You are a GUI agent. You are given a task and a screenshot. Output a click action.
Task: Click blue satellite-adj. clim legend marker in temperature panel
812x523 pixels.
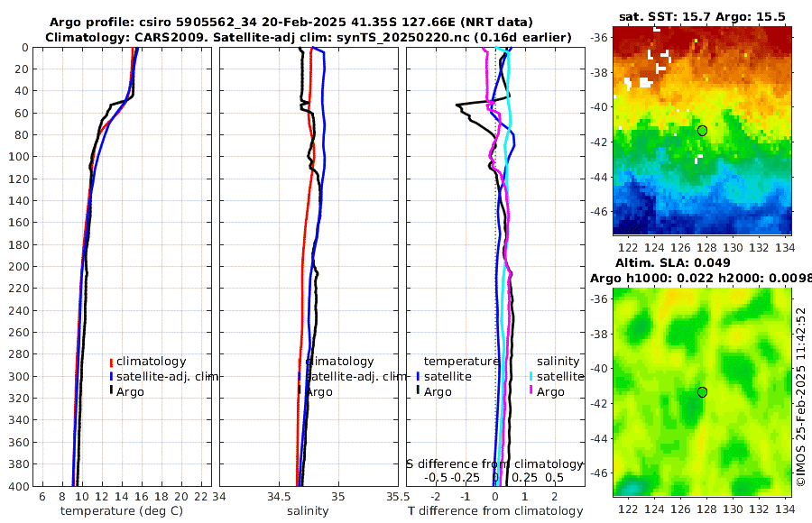(x=111, y=376)
